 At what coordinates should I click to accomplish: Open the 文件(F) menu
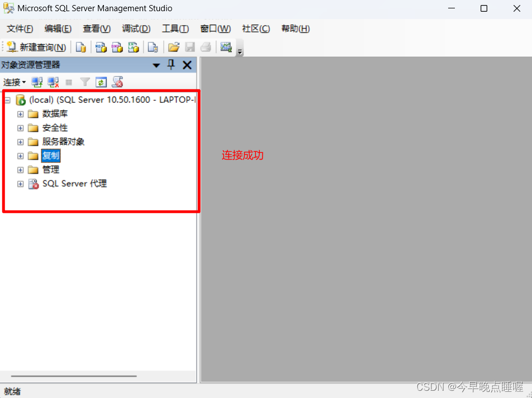point(20,29)
